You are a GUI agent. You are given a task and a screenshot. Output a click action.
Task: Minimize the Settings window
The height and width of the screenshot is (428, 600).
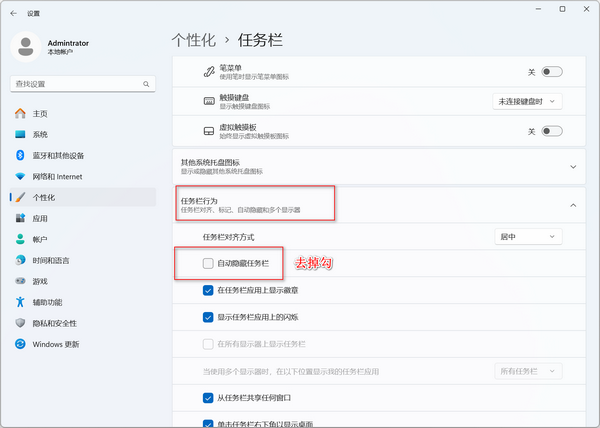click(538, 9)
